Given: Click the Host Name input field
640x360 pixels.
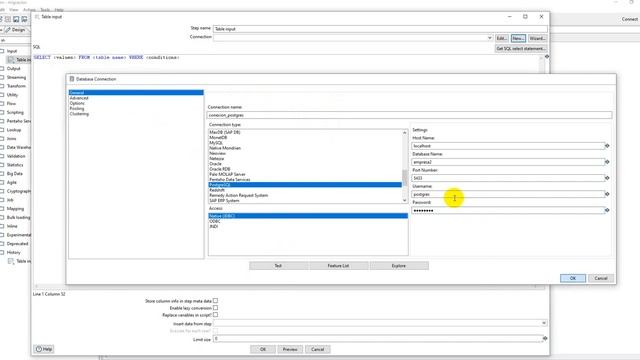Looking at the screenshot, I should (508, 146).
